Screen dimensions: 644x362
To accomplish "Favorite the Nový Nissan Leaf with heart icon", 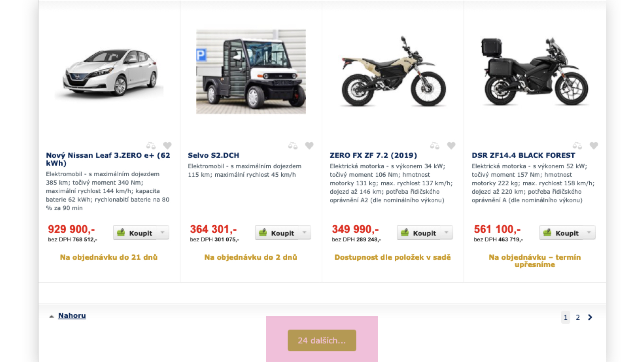I will (167, 146).
